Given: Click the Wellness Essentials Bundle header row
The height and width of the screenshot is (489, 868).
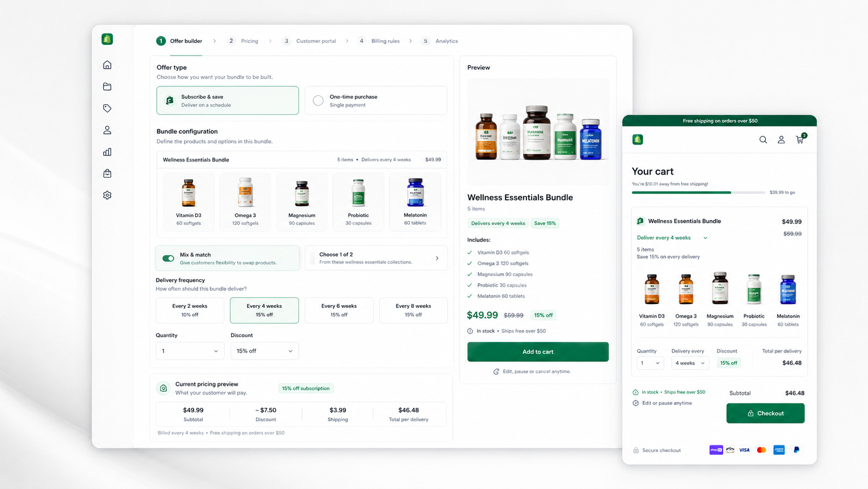Looking at the screenshot, I should (302, 160).
